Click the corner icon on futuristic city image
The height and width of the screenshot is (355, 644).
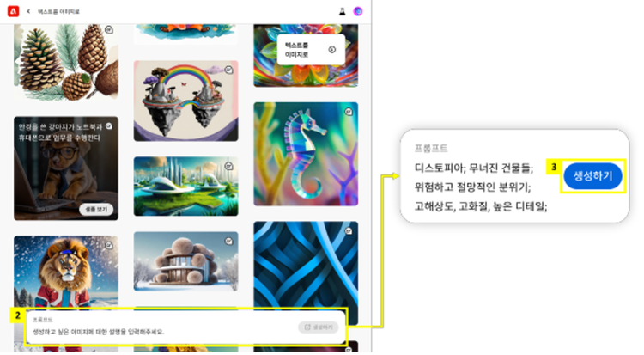coord(228,166)
